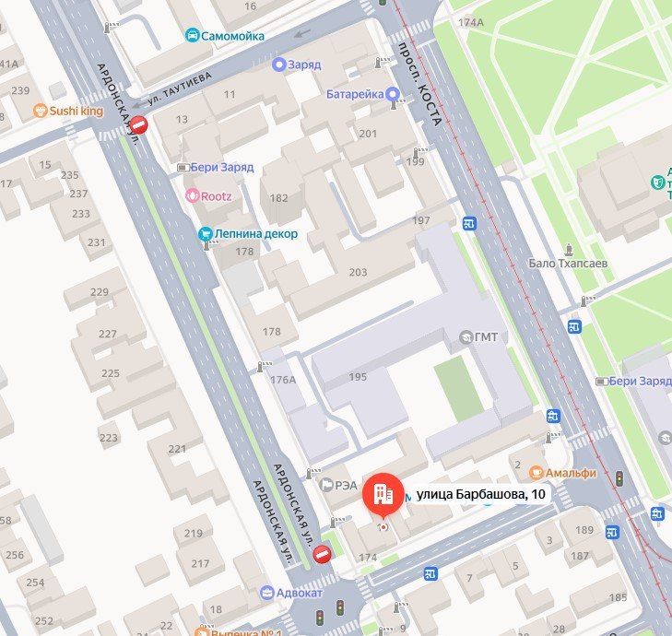Open the Sushi king restaurant icon
Viewport: 672px width, 636px height.
click(41, 111)
